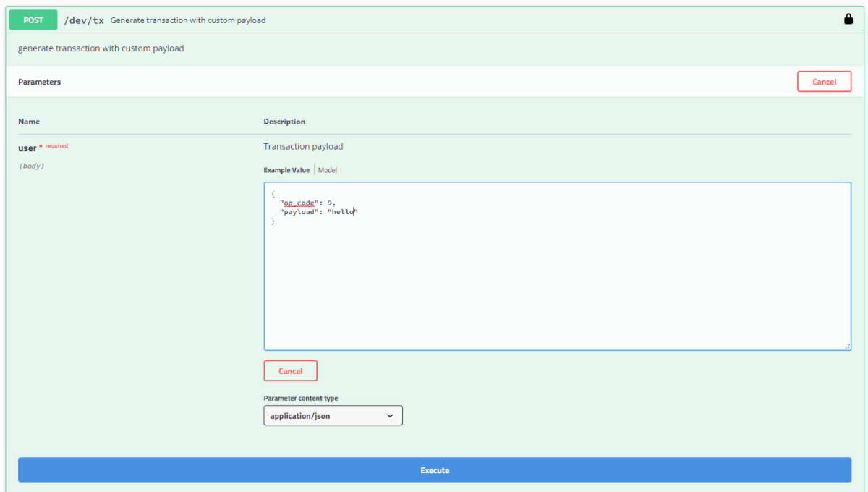Viewport: 868px width, 492px height.
Task: Click the "hello" value in the JSON
Action: [x=343, y=211]
